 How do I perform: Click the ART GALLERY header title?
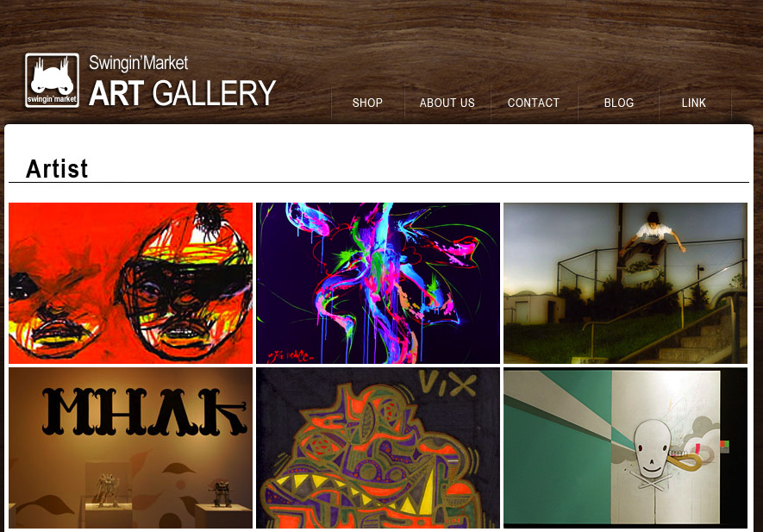(183, 93)
